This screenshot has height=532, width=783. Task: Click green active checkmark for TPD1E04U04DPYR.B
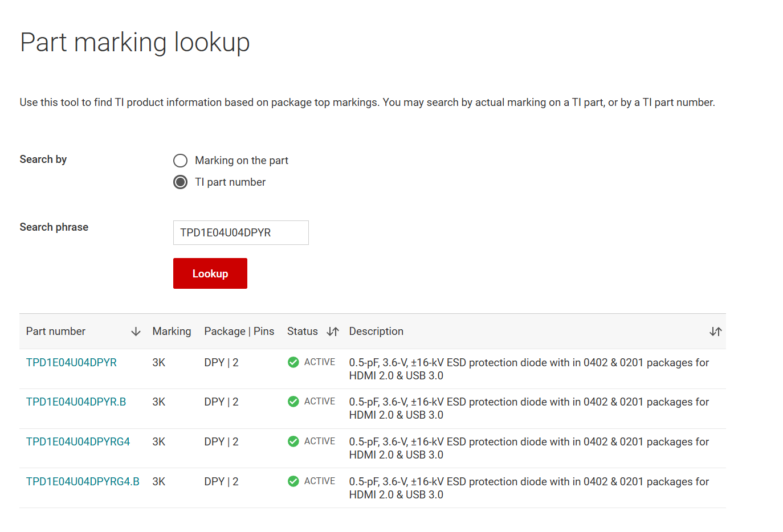pos(293,402)
